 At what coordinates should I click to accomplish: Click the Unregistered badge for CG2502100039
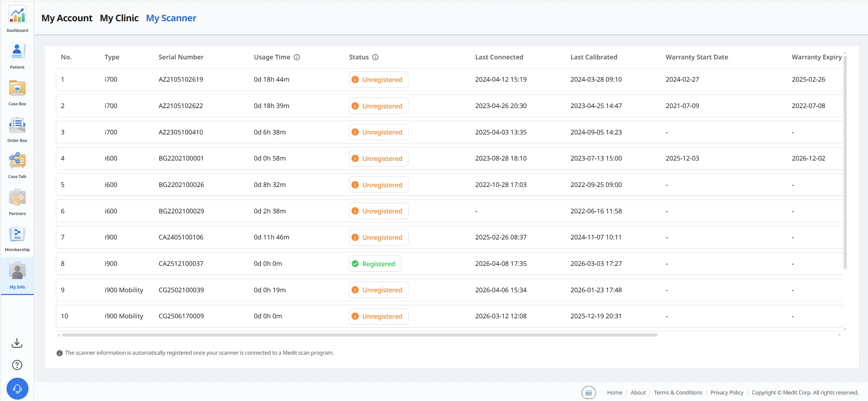pos(379,290)
